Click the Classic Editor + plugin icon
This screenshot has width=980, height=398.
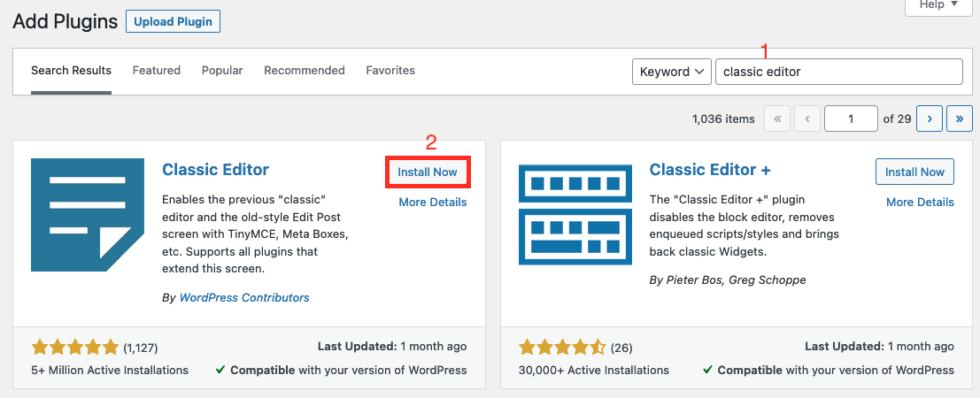coord(575,215)
